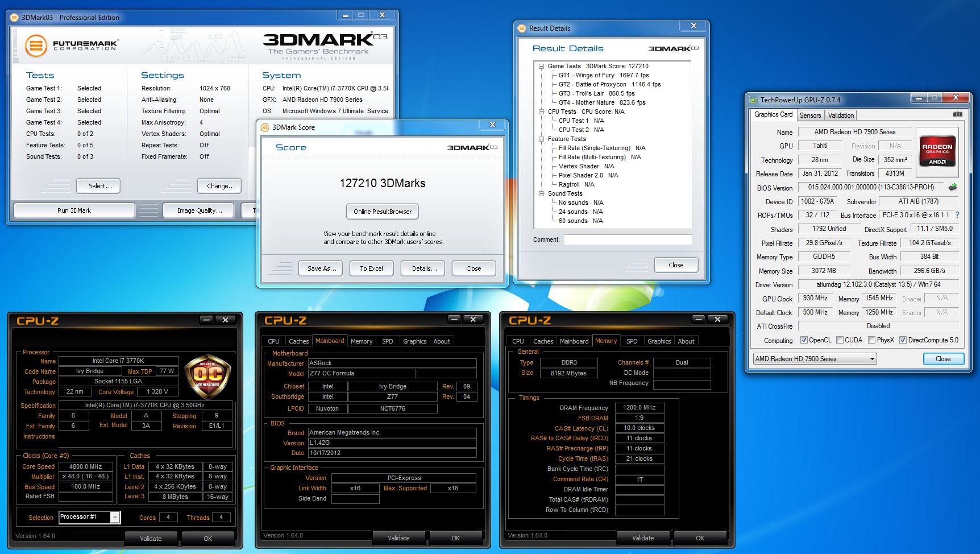Click DRAM Frequency value 1200.0 MHz

(x=640, y=408)
